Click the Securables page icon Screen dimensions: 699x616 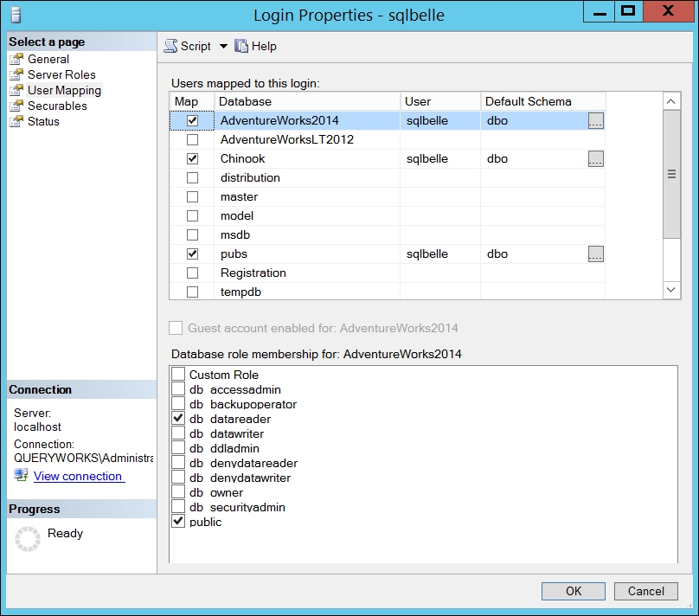coord(16,106)
